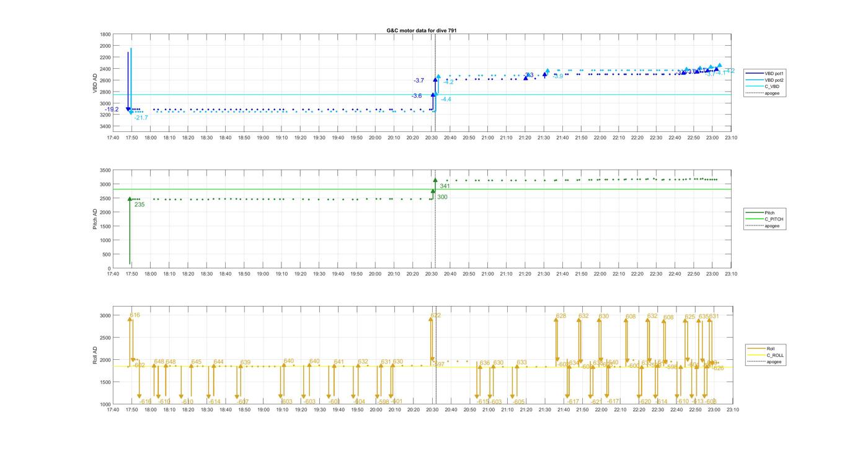This screenshot has height=454, width=868.
Task: Click the 'Roll AD' y-axis label
Action: (95, 356)
